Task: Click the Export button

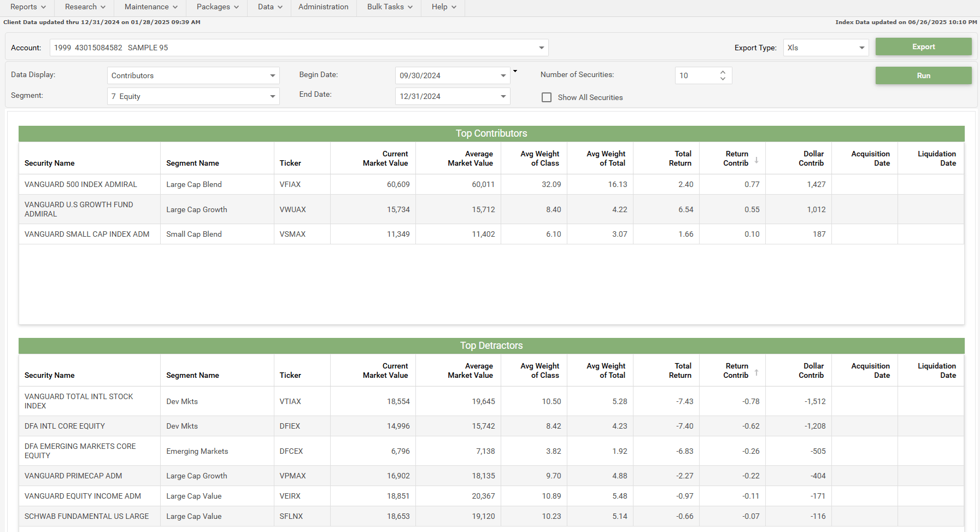Action: coord(923,46)
